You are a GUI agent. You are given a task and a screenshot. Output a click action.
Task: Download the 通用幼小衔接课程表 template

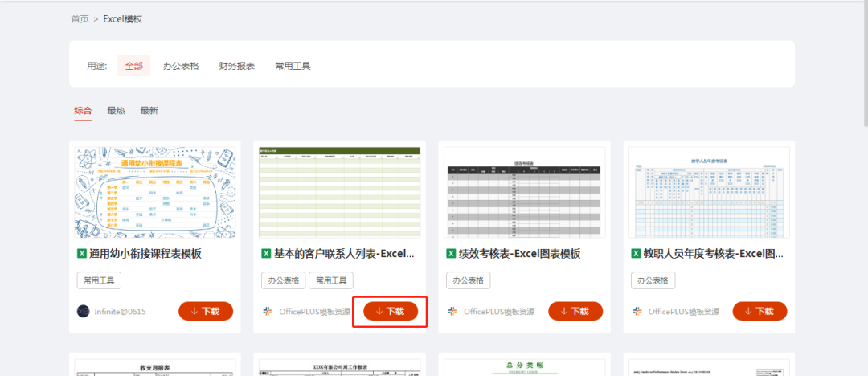(x=206, y=312)
